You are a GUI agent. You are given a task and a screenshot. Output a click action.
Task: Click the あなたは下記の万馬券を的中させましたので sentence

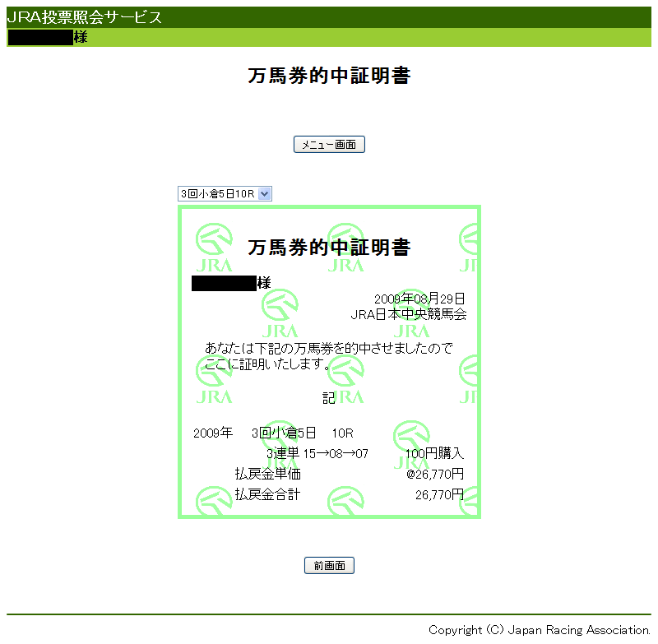tap(328, 348)
